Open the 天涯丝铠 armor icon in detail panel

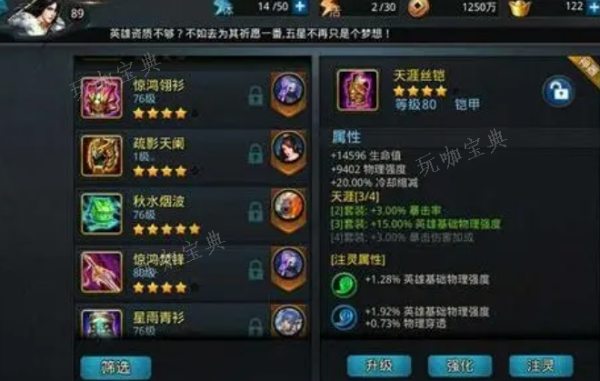click(358, 90)
